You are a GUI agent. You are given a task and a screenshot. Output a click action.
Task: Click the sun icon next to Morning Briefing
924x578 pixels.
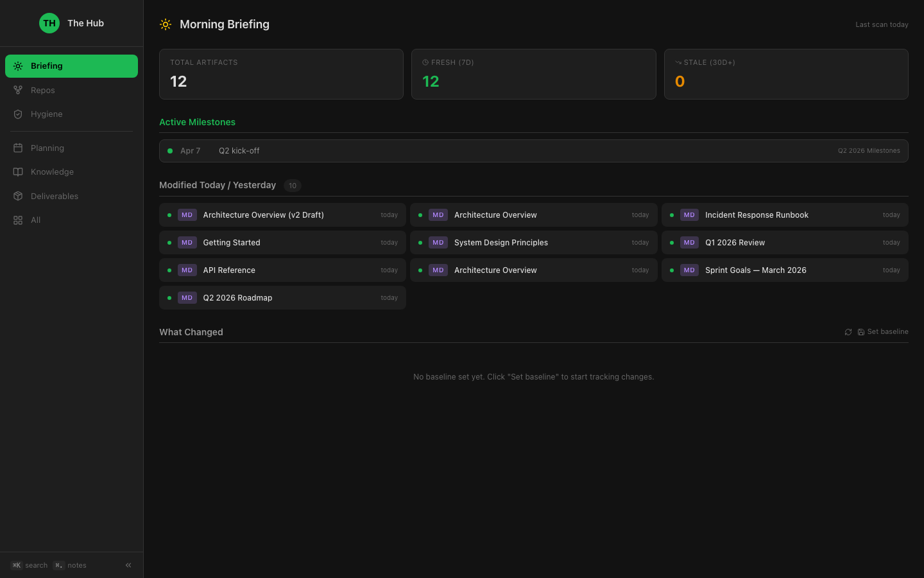click(166, 24)
